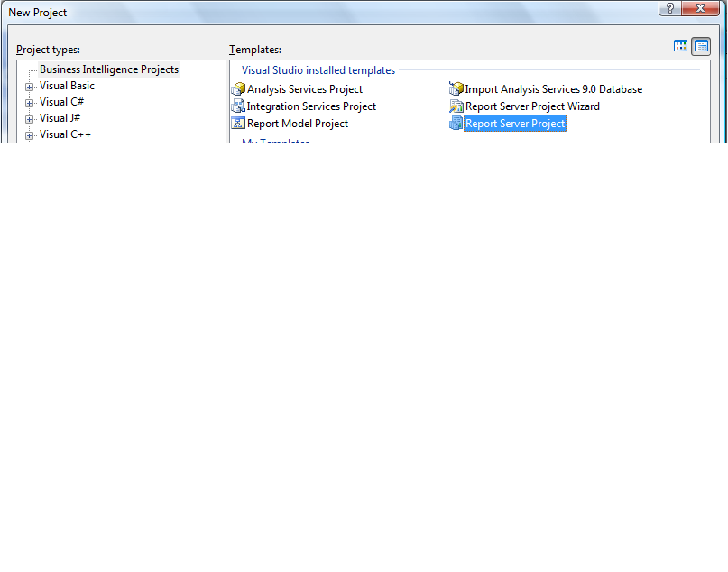The width and height of the screenshot is (728, 572).
Task: Select the Visual Basic project type label
Action: [x=68, y=86]
